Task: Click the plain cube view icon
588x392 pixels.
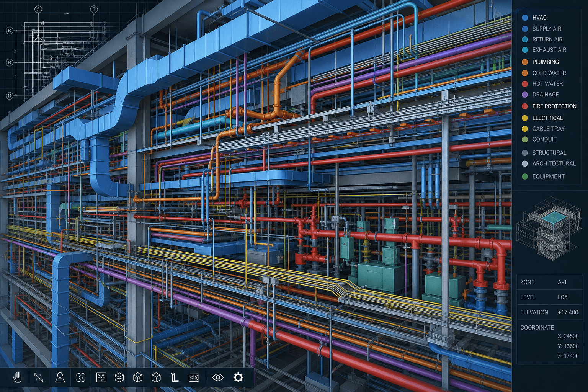Action: [156, 377]
